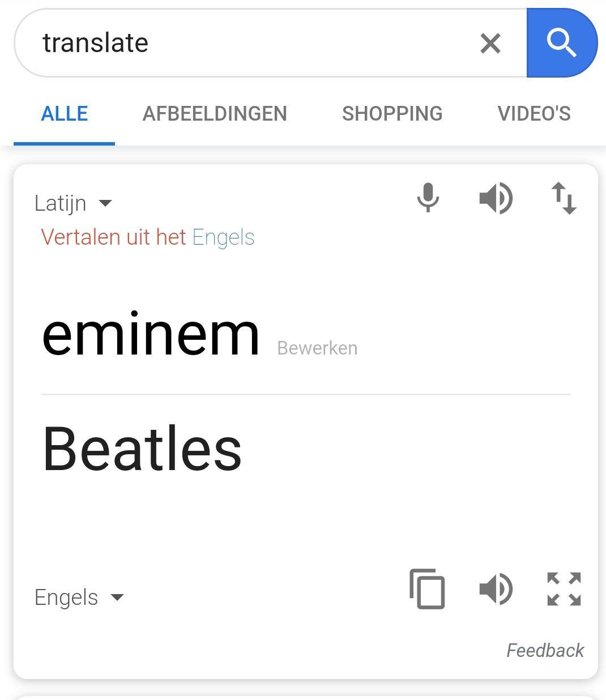Play audio of the Beatles translation
This screenshot has width=606, height=700.
[496, 589]
